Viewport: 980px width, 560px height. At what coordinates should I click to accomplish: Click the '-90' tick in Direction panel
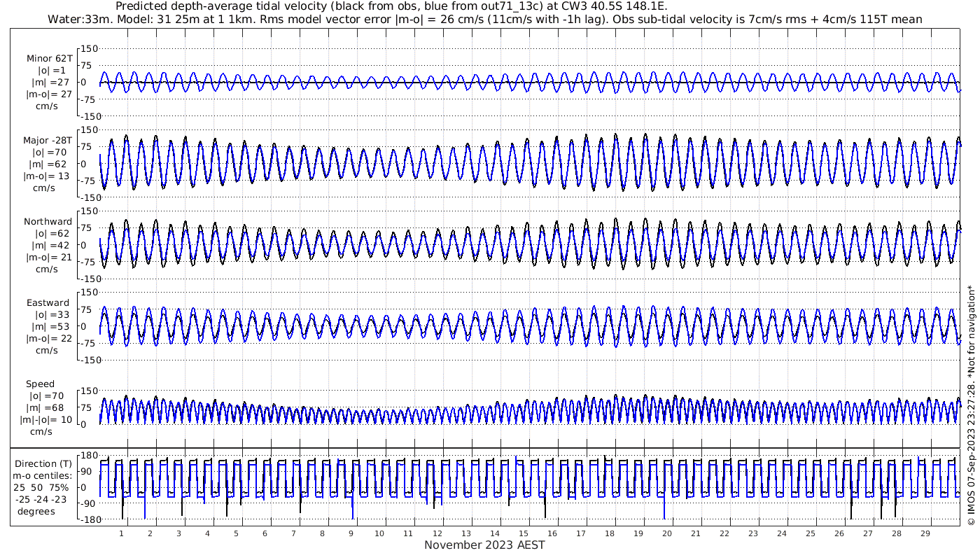(x=88, y=504)
